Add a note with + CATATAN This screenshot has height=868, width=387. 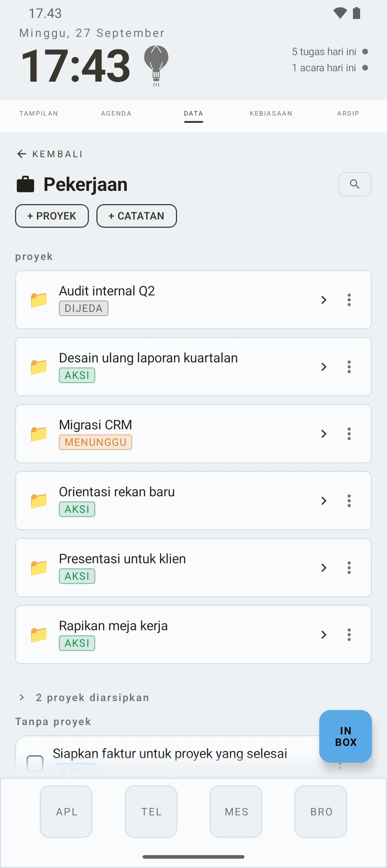[x=137, y=216]
